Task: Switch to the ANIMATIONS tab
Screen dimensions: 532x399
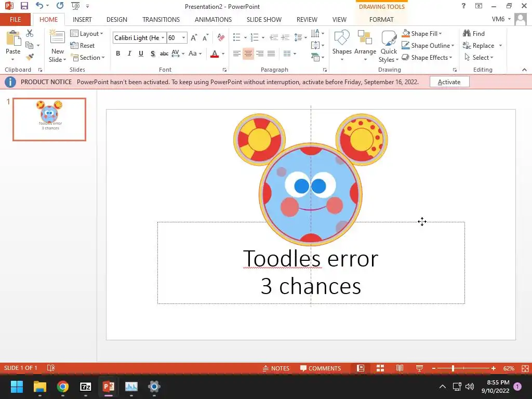Action: [x=213, y=20]
